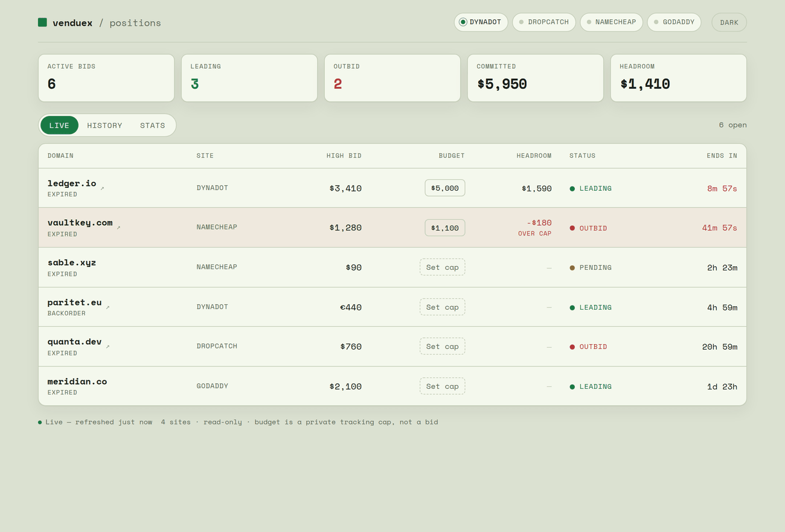Click LEADING status for ledger.io
This screenshot has width=785, height=532.
coord(591,188)
